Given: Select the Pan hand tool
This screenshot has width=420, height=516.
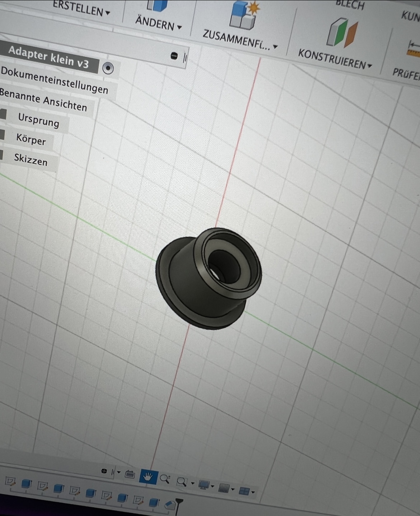Looking at the screenshot, I should 148,477.
